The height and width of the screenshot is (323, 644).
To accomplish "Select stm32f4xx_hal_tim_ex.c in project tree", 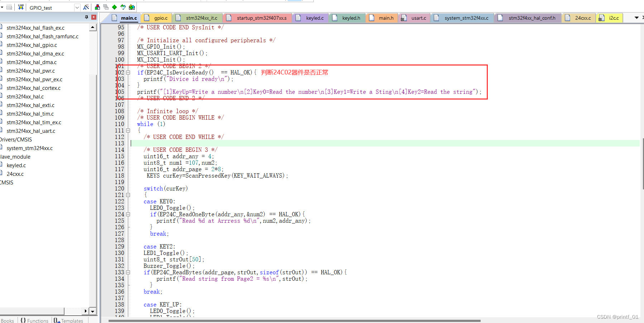I will (34, 122).
